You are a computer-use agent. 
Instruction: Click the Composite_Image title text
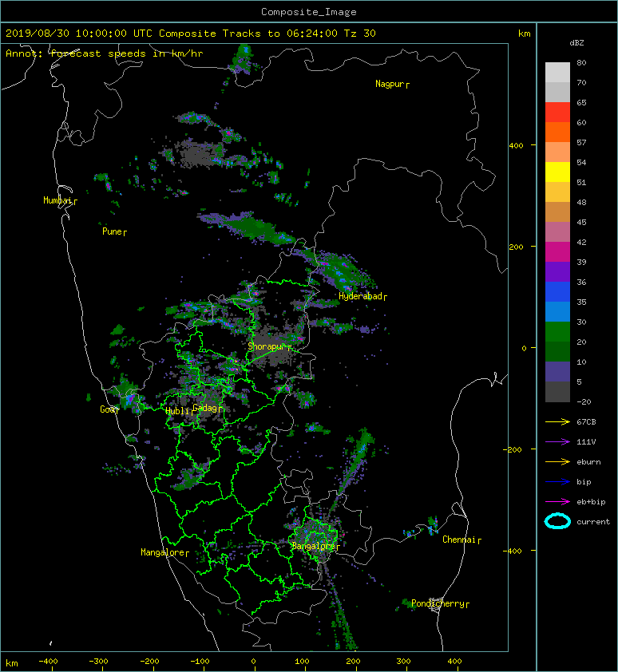click(x=309, y=12)
